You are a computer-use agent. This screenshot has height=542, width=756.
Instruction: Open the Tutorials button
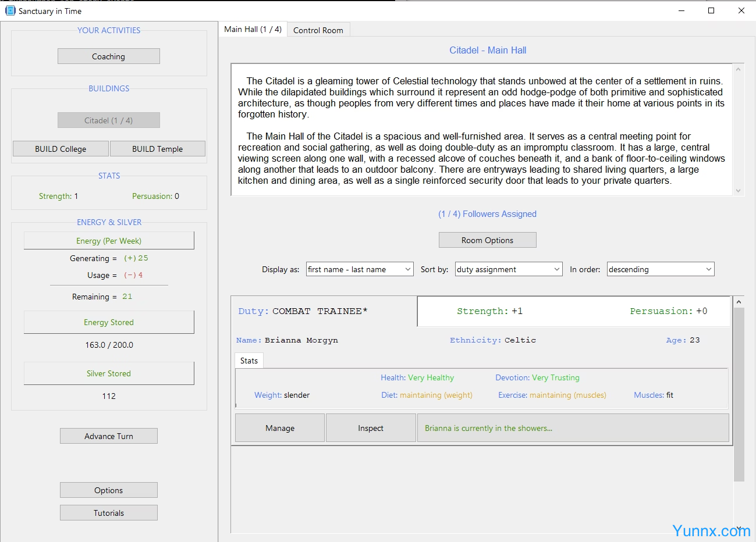[109, 513]
